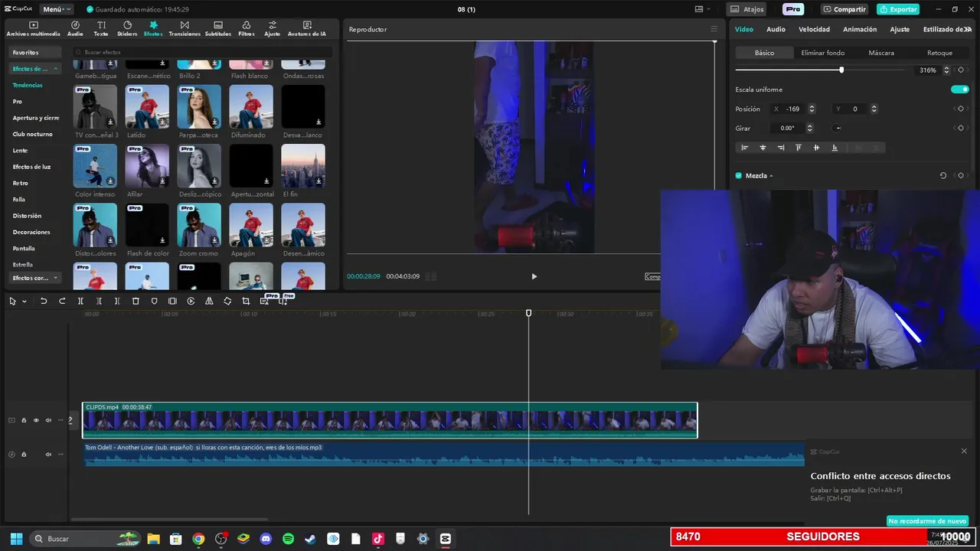Click the Exportar button
Screen dimensions: 980x551
898,9
